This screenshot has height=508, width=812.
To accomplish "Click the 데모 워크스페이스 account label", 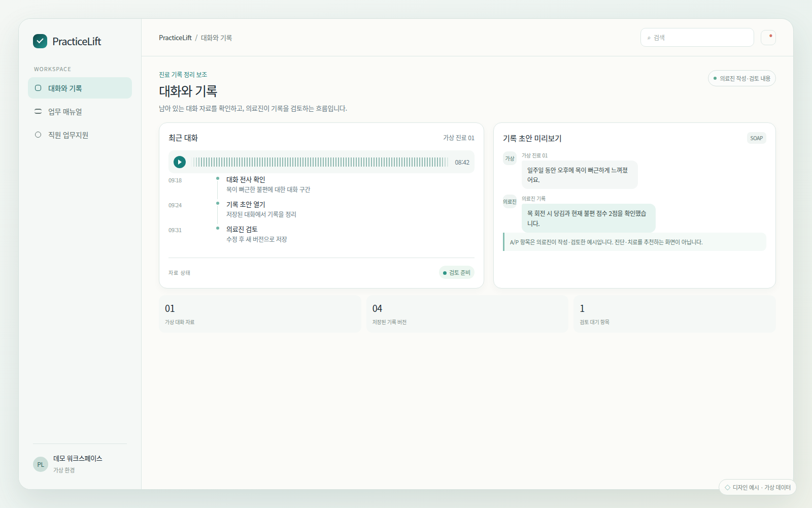I will coord(78,458).
